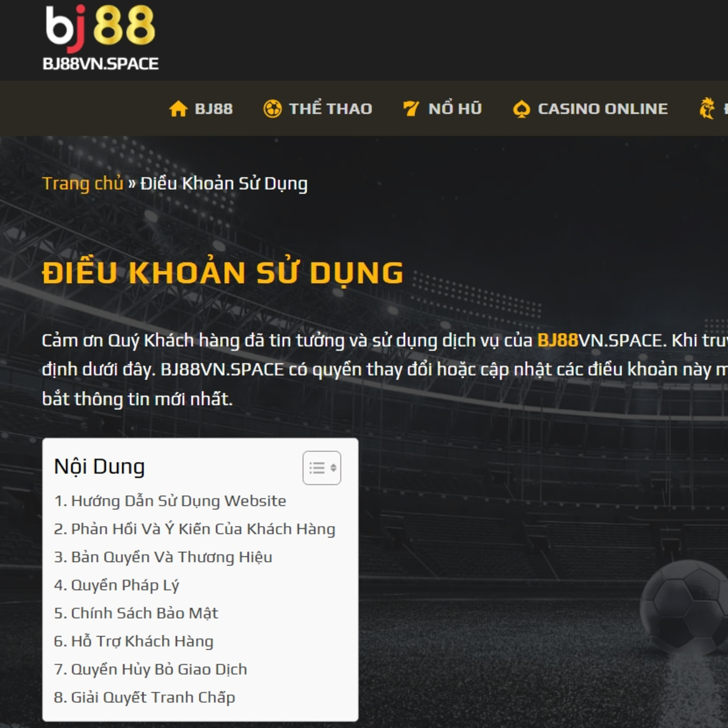
Task: Go to Bản Quyền Và Thương Hiệu section
Action: tap(163, 557)
